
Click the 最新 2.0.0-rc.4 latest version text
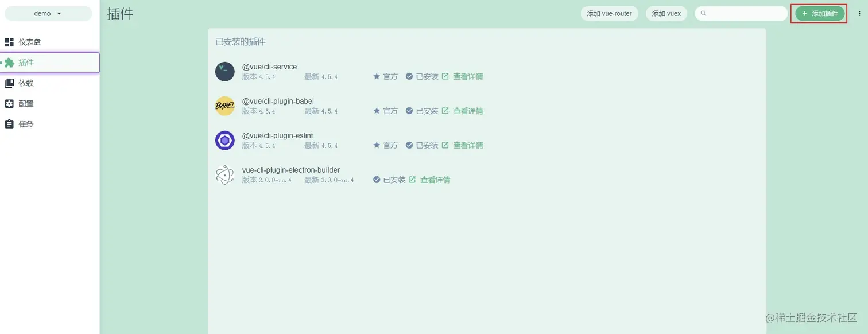[329, 180]
